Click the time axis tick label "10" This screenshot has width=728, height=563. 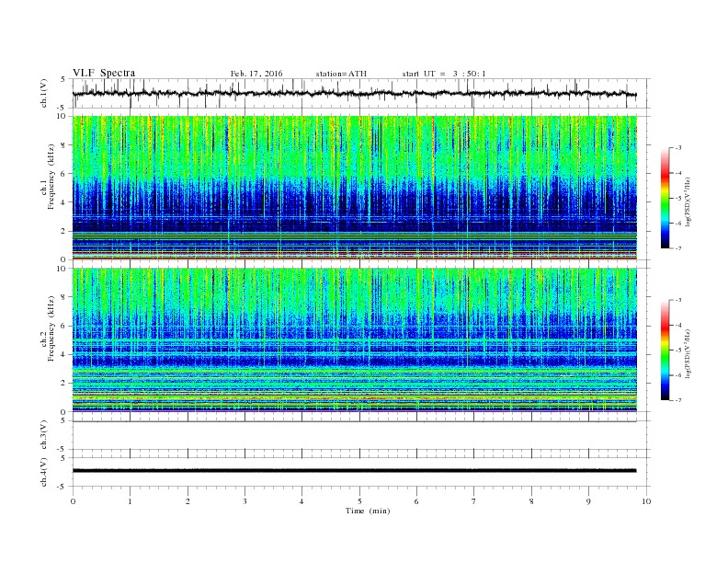pyautogui.click(x=646, y=501)
